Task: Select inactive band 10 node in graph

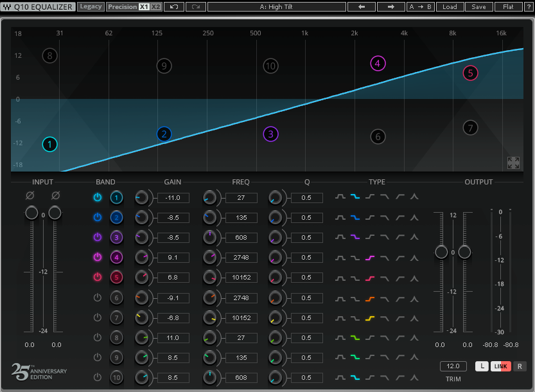Action: (x=270, y=66)
